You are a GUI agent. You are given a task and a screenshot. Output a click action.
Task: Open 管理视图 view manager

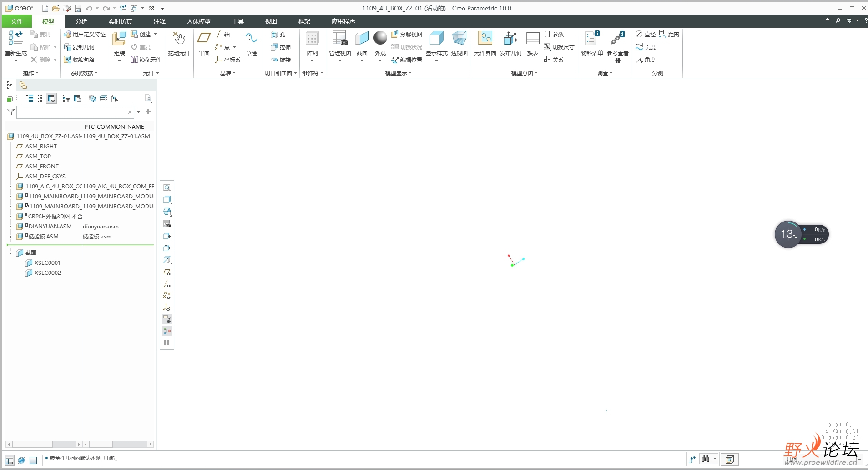pos(340,38)
